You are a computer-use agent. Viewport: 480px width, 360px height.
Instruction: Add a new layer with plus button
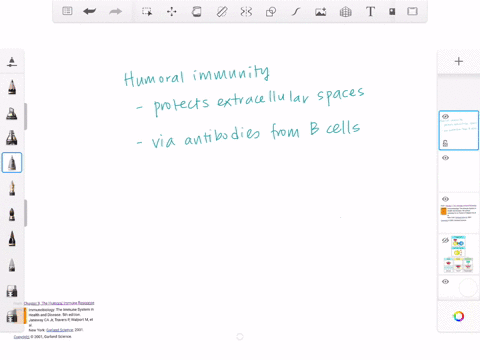(459, 61)
